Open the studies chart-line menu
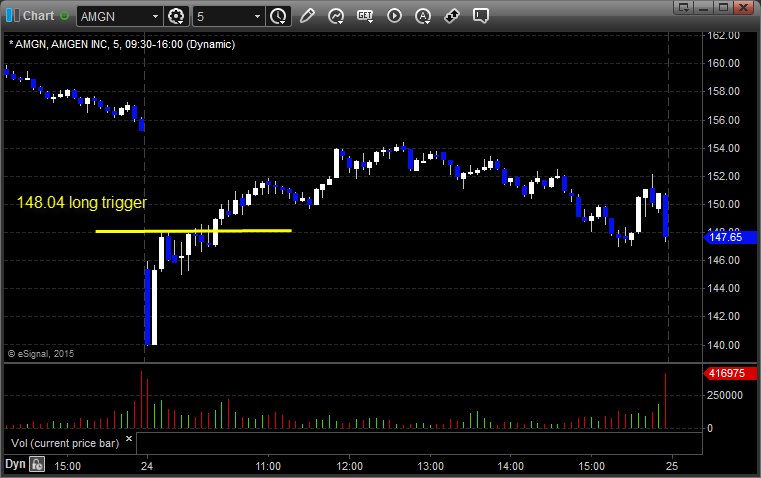The height and width of the screenshot is (478, 761). (x=336, y=16)
